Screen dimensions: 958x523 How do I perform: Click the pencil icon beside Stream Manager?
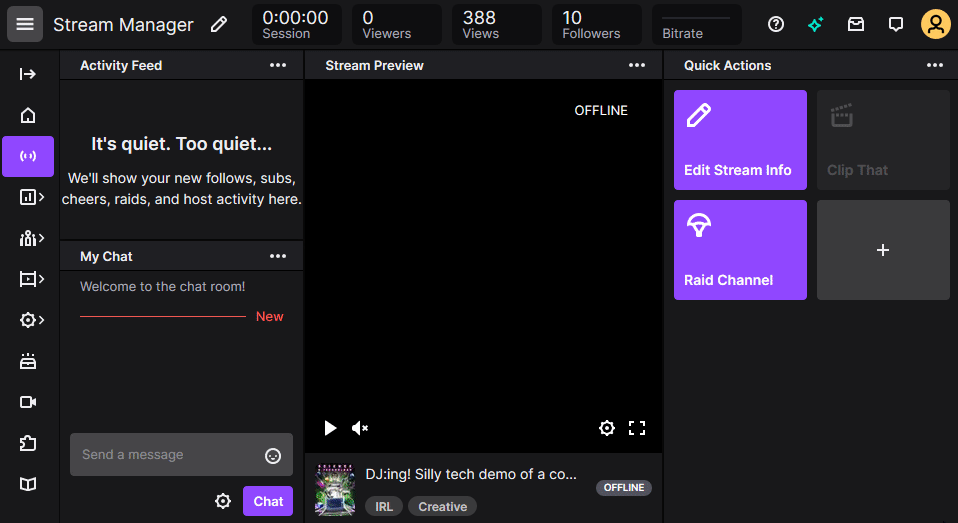(x=219, y=24)
